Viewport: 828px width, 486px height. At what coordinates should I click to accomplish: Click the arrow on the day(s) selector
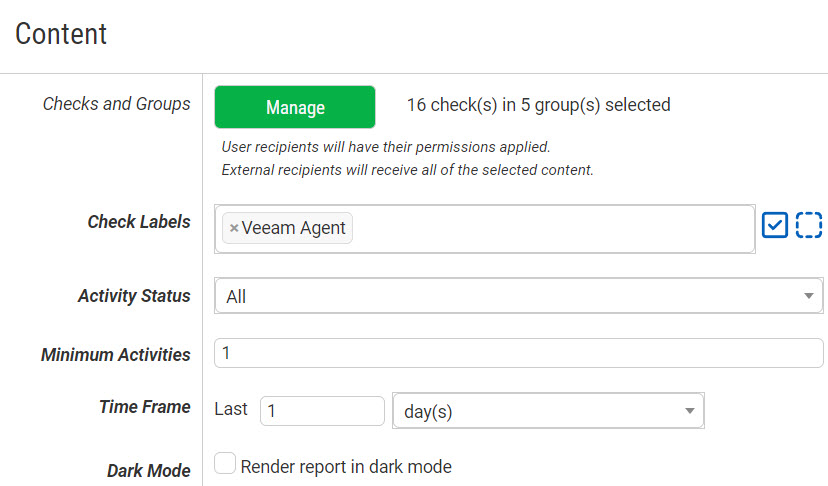pyautogui.click(x=689, y=412)
